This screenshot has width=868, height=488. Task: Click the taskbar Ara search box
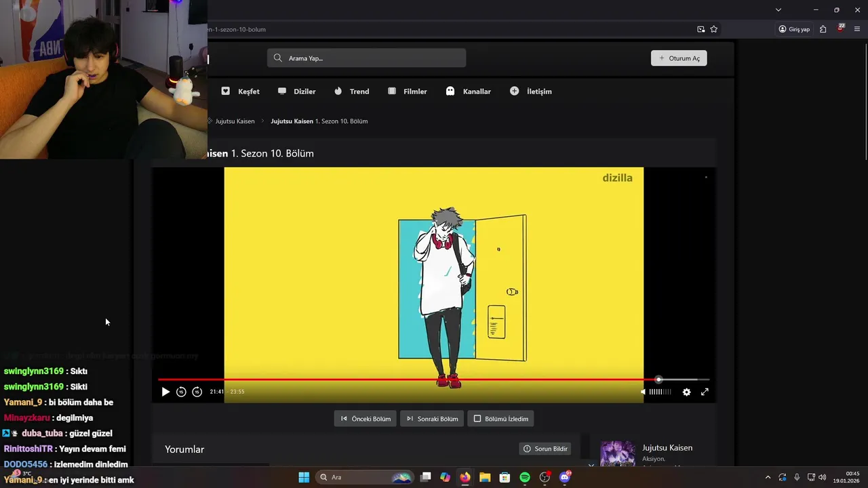[x=365, y=477]
